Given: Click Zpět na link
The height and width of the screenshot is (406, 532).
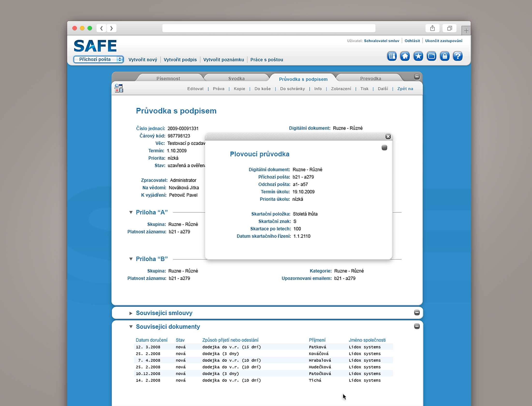Looking at the screenshot, I should click(x=405, y=89).
